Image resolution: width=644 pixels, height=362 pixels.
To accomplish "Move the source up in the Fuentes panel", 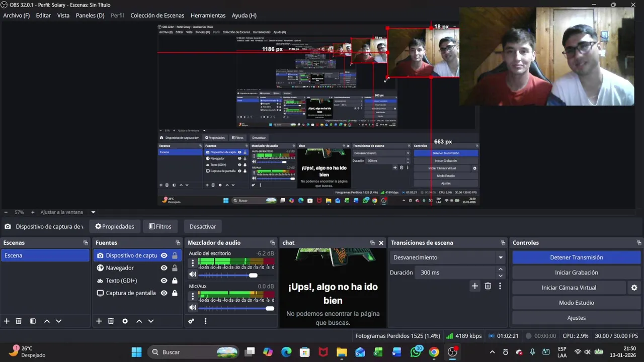I will [x=139, y=321].
